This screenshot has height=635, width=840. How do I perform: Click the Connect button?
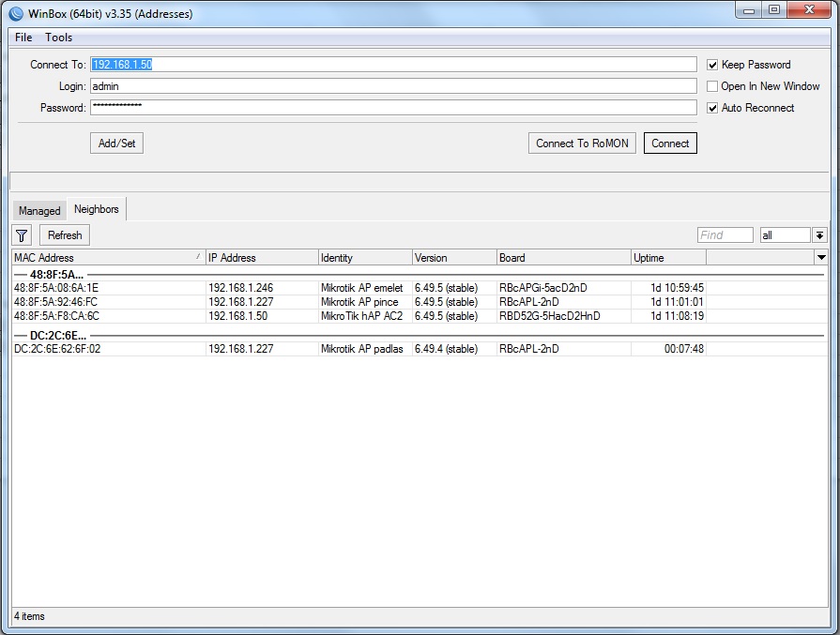coord(670,144)
